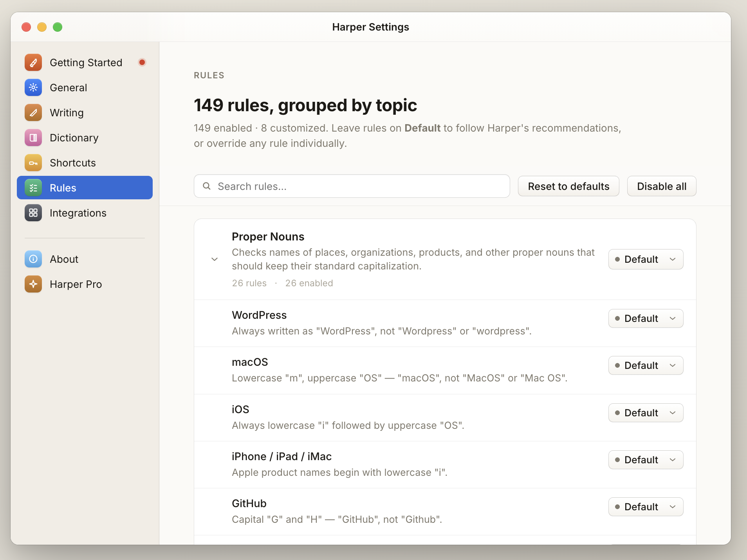Click the RULES section label
Screen dimensions: 747x560
209,75
